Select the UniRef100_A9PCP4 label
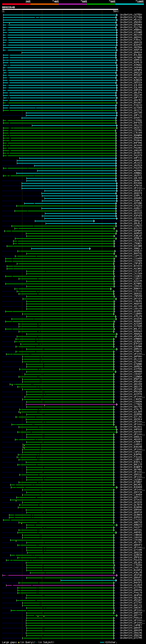146x644 pixels. click(131, 90)
